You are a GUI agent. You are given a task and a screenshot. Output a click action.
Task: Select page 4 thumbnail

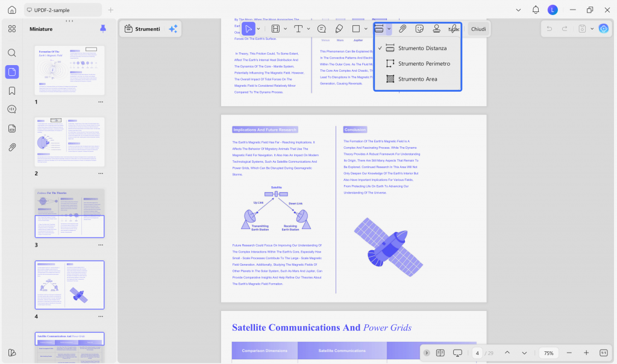70,285
